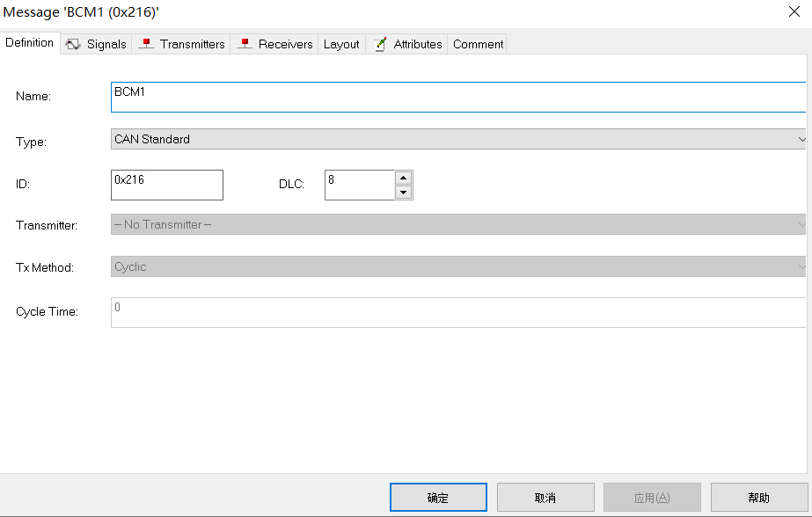The height and width of the screenshot is (517, 812).
Task: Click the ID field showing 0x216
Action: [x=166, y=185]
